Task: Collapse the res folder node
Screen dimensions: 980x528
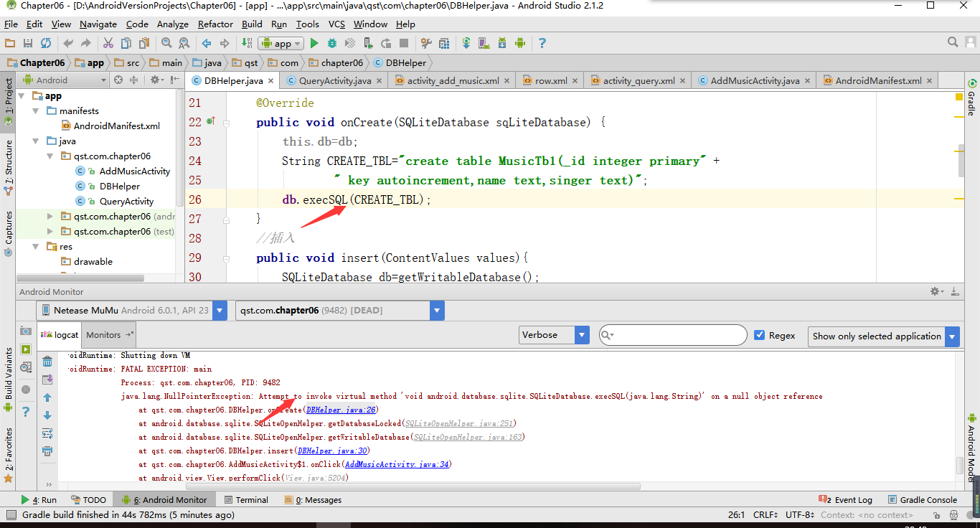Action: pyautogui.click(x=35, y=247)
